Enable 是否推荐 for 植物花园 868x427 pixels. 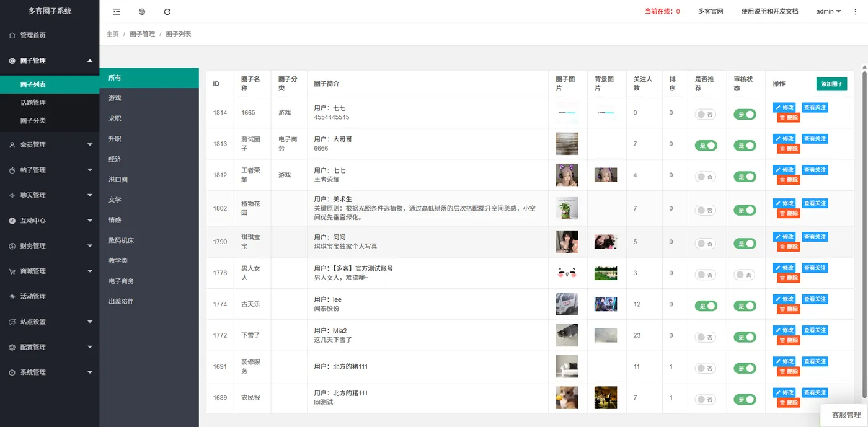pyautogui.click(x=706, y=210)
